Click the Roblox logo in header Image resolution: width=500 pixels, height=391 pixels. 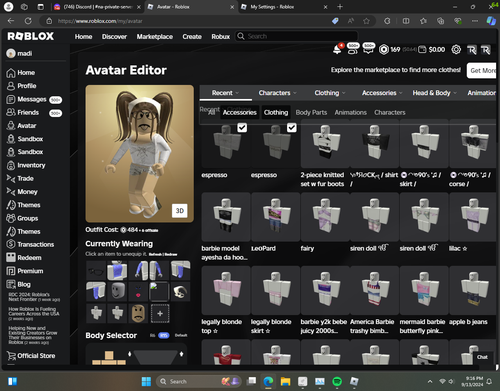31,36
